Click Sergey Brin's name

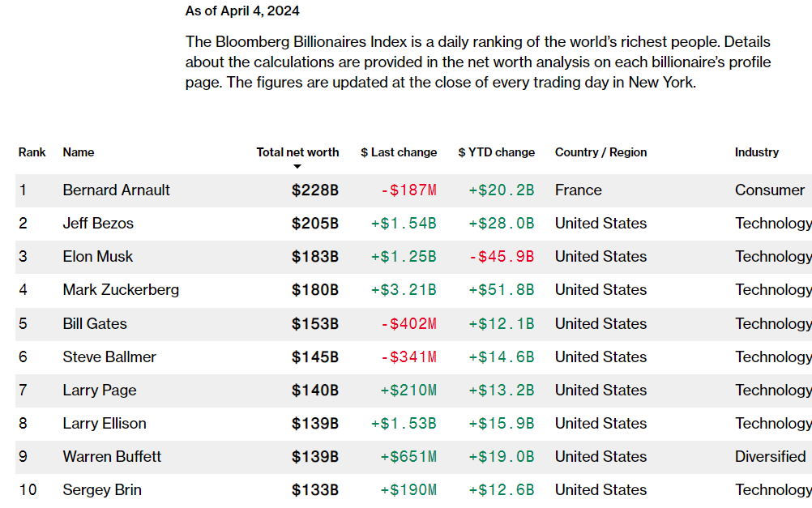click(x=103, y=489)
